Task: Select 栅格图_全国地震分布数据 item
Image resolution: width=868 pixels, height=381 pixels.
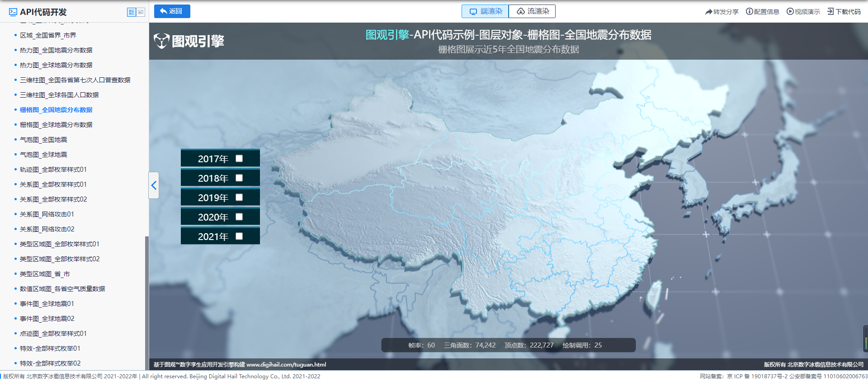Action: [56, 110]
